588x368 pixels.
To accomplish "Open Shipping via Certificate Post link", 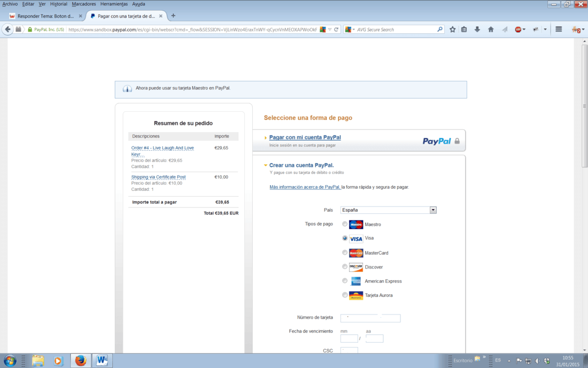I will tap(158, 177).
